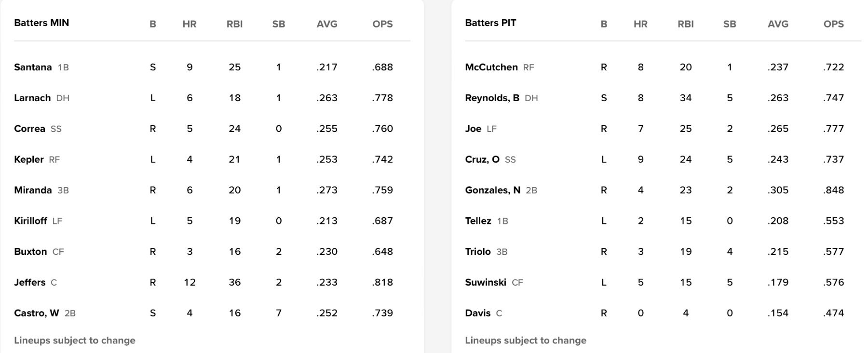Select Joe LF player name

473,129
